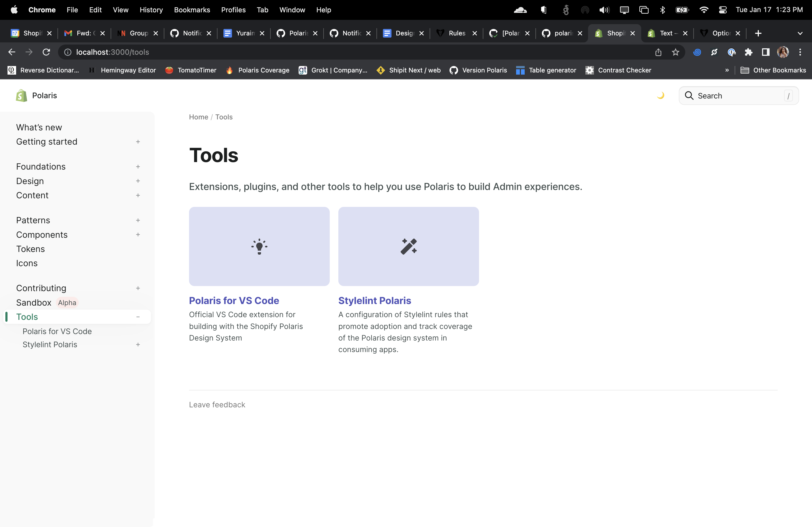The height and width of the screenshot is (527, 812).
Task: Open macOS Control Center in the menu bar
Action: (x=723, y=10)
